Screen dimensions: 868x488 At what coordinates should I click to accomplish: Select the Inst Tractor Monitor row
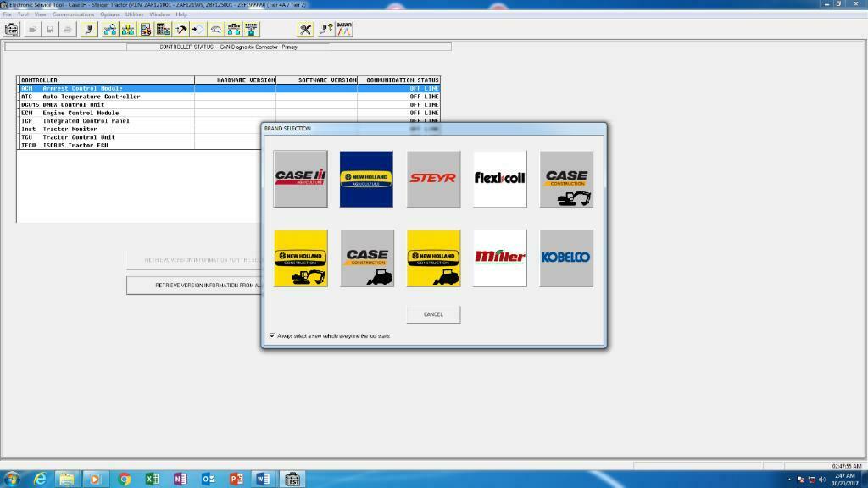(x=140, y=129)
